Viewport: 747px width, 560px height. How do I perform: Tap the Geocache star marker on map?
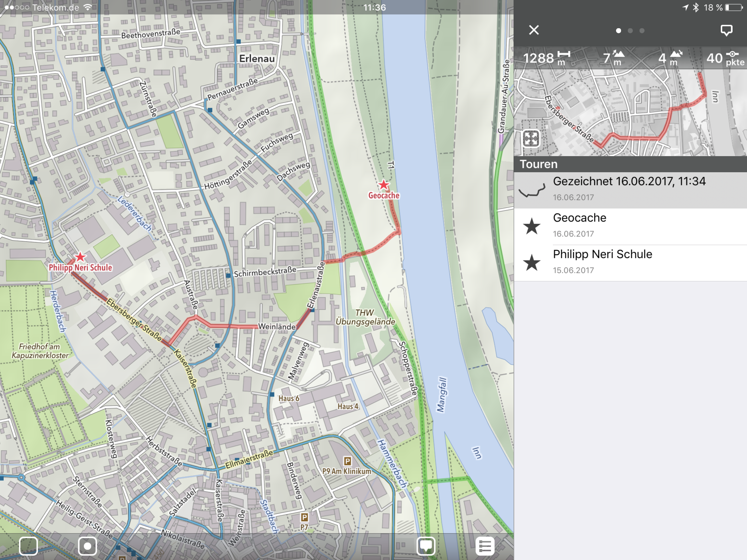coord(383,185)
